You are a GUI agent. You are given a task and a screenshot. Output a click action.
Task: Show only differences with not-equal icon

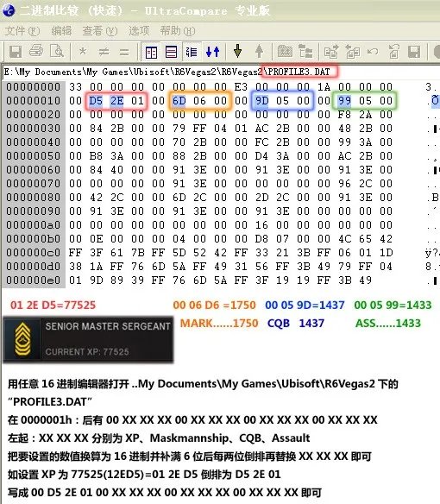tap(104, 52)
